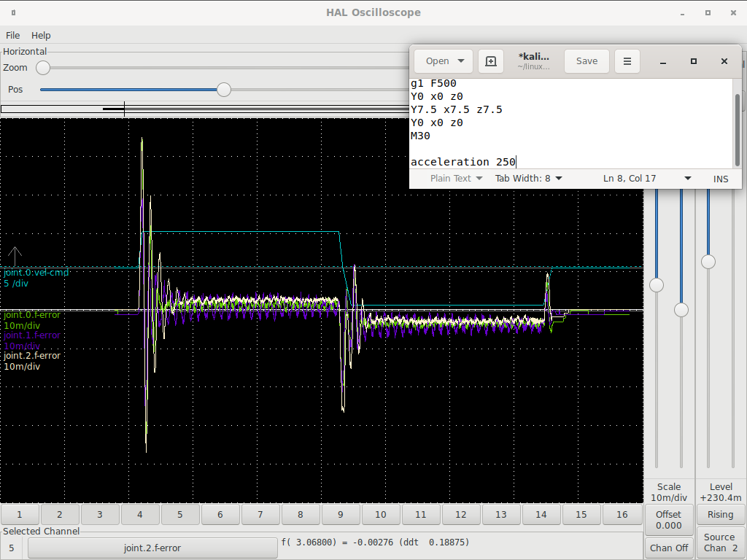The height and width of the screenshot is (560, 747).
Task: Select channel 13 button
Action: (501, 514)
